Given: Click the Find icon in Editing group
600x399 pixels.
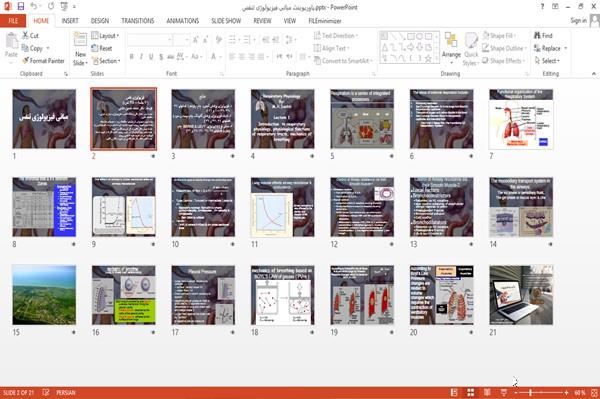Looking at the screenshot, I should [543, 36].
